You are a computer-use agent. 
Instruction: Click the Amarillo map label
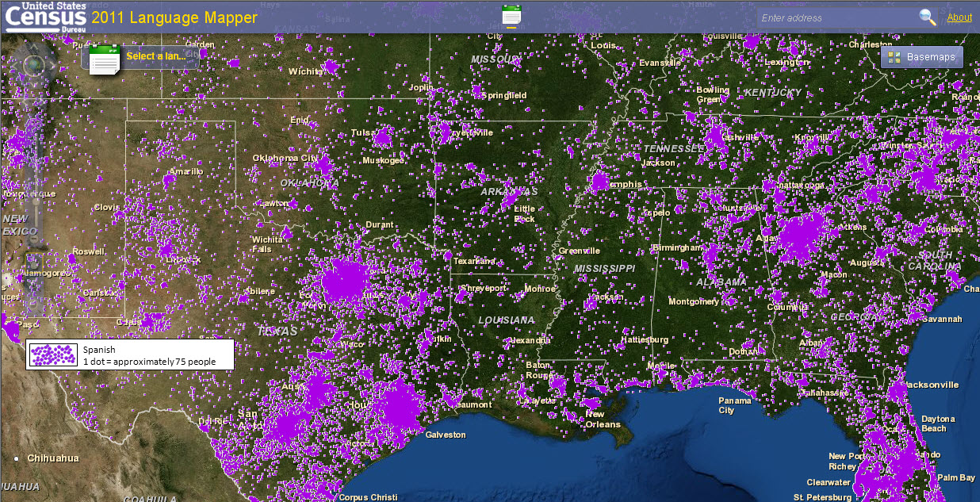tap(186, 171)
